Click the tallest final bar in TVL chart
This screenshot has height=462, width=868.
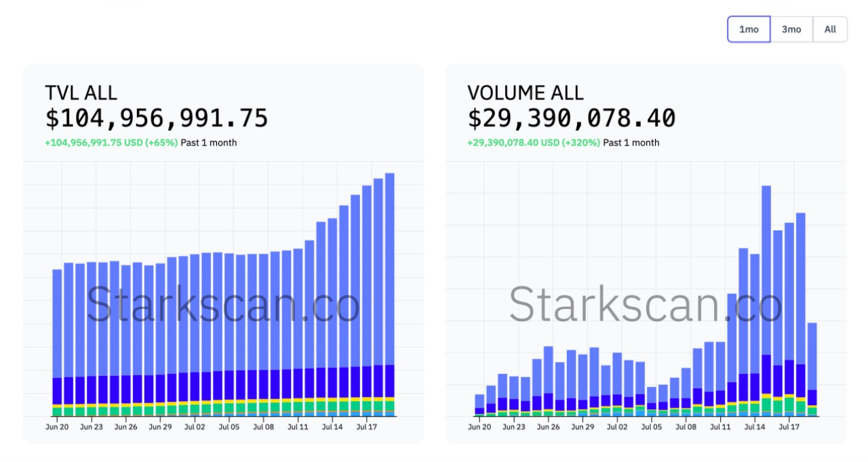[390, 295]
